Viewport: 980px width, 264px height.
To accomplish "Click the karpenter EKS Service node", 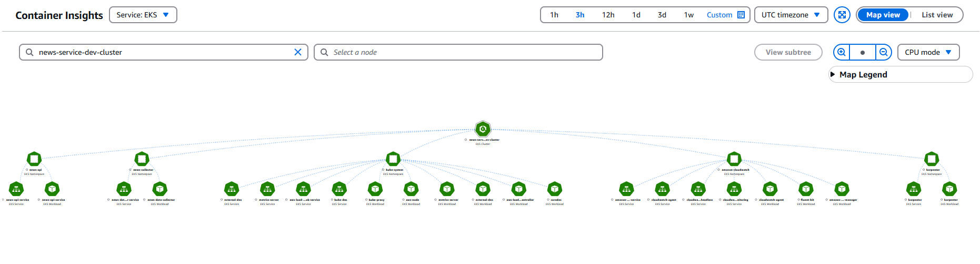I will pyautogui.click(x=914, y=189).
